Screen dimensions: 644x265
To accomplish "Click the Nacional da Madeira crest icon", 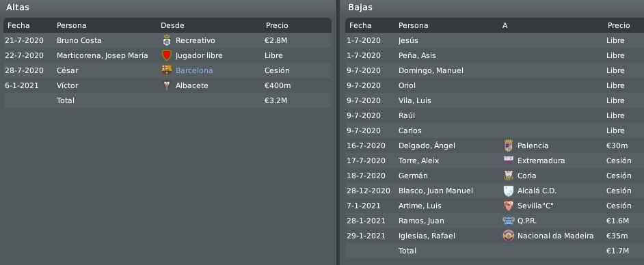I will (x=509, y=236).
